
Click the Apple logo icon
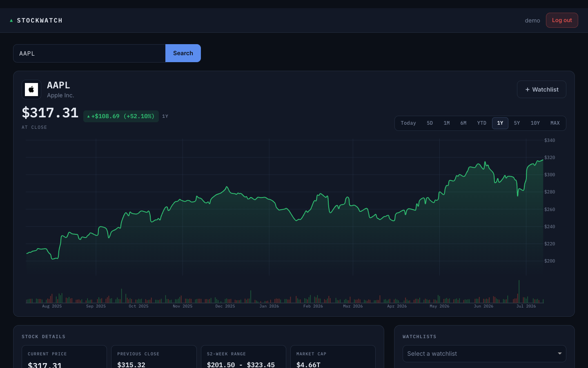click(x=31, y=90)
